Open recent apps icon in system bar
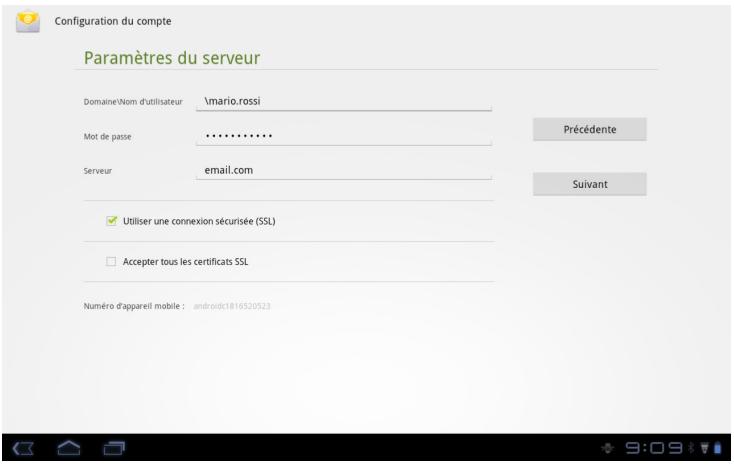734x465 pixels. (x=114, y=448)
